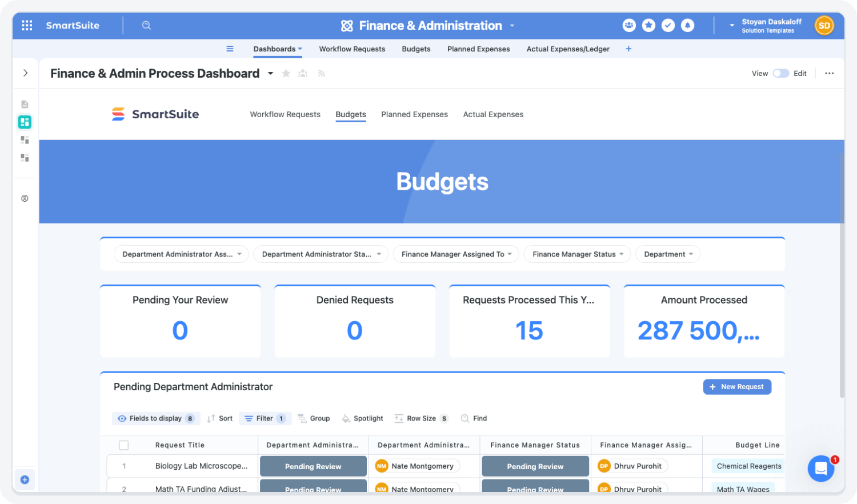The image size is (857, 504).
Task: Change Row Size in table toolbar
Action: coord(421,418)
